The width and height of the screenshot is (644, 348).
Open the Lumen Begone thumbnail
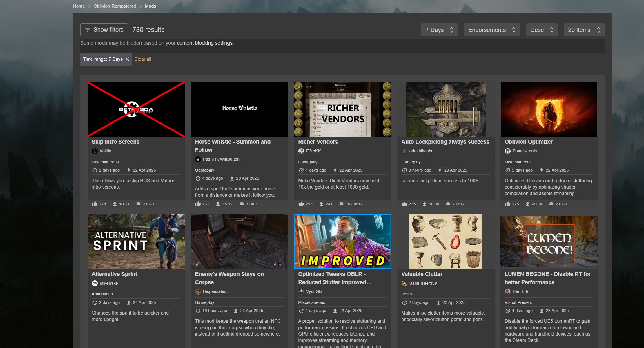click(x=549, y=241)
